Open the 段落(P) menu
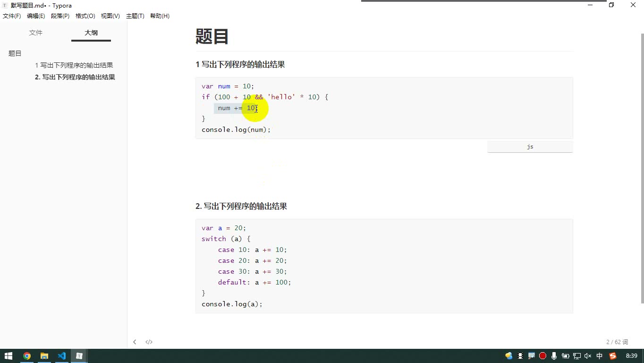Viewport: 644px width, 363px height. [x=60, y=16]
